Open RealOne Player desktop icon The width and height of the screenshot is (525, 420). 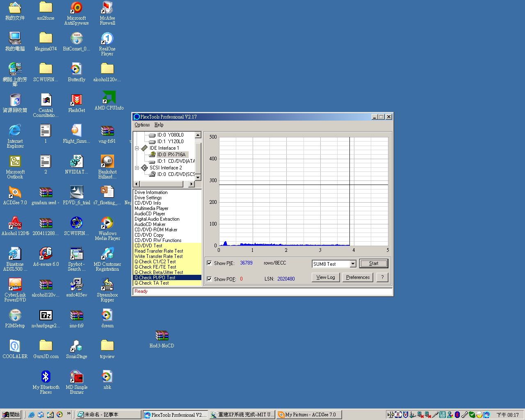pos(107,44)
